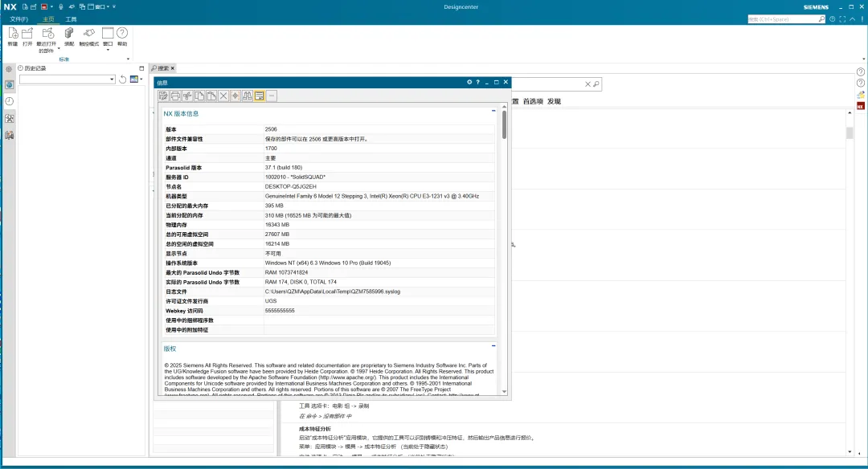Image resolution: width=868 pixels, height=469 pixels.
Task: Click the 打开 (Open) ribbon icon
Action: point(27,34)
